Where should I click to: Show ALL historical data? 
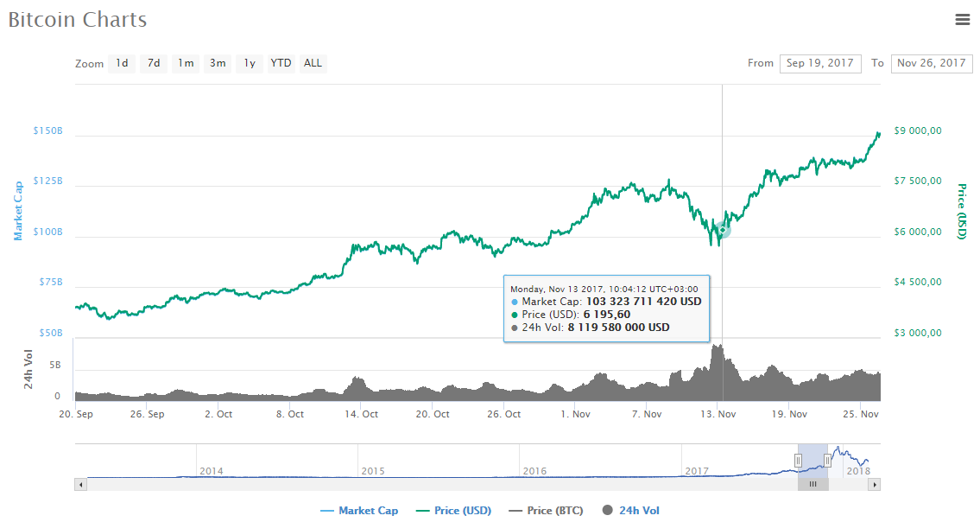[x=313, y=63]
